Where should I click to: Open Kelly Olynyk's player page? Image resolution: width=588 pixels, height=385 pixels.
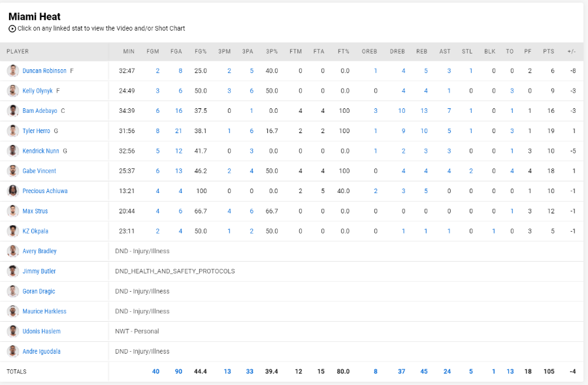(37, 91)
